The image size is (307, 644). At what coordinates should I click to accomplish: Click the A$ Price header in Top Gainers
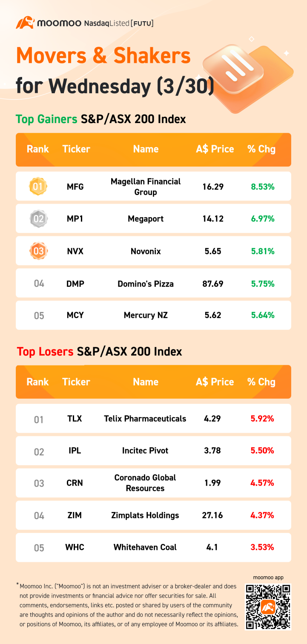coord(215,149)
